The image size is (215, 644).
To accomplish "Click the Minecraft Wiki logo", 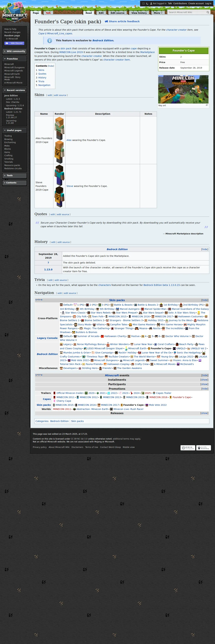I will (x=15, y=12).
